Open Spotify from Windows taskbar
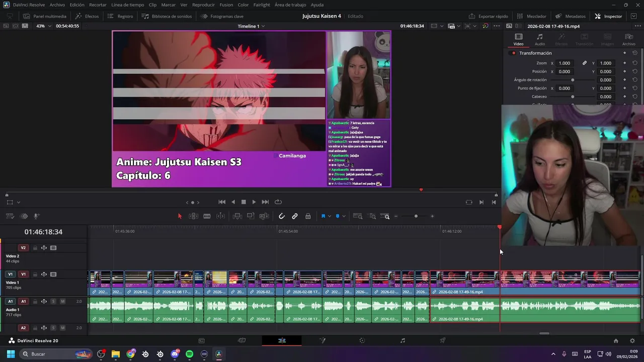This screenshot has width=644, height=362. (189, 354)
